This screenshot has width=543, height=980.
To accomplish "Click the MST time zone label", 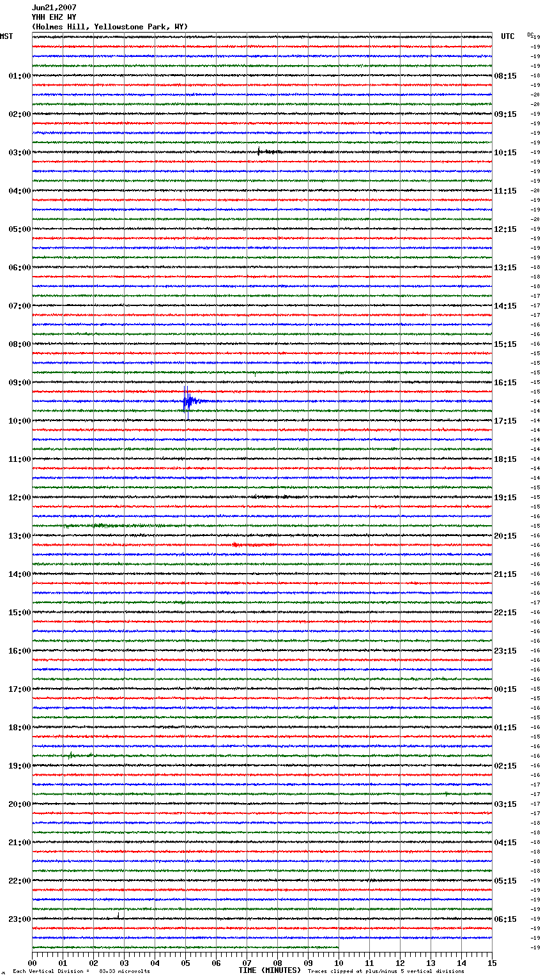I will pos(6,36).
